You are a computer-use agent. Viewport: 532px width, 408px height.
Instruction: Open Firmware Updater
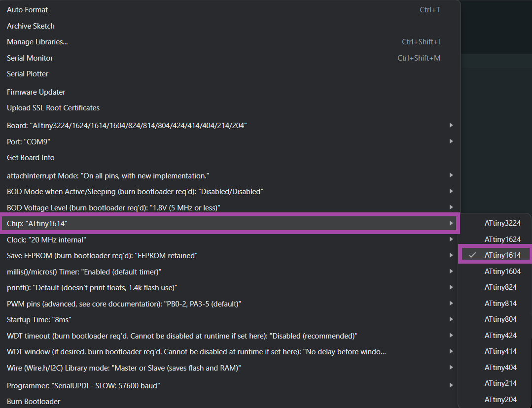[x=36, y=92]
